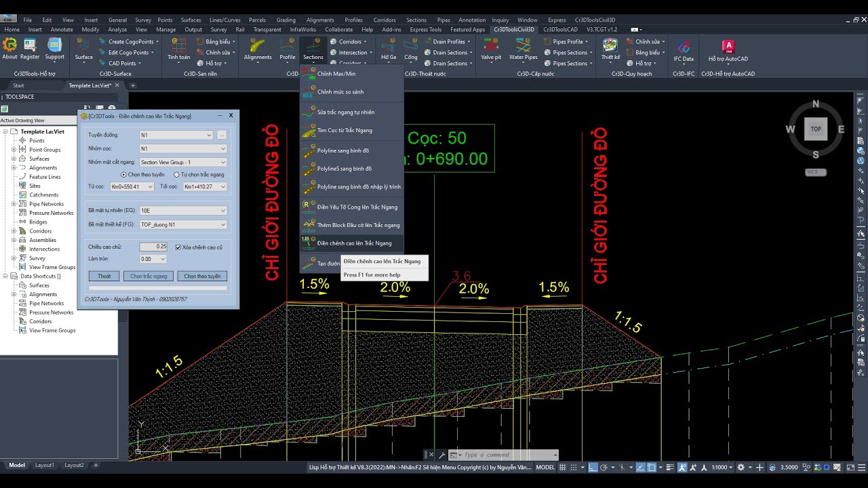Toggle the Xóa chênh cao cũ checkbox
Viewport: 868px width, 488px height.
point(178,247)
